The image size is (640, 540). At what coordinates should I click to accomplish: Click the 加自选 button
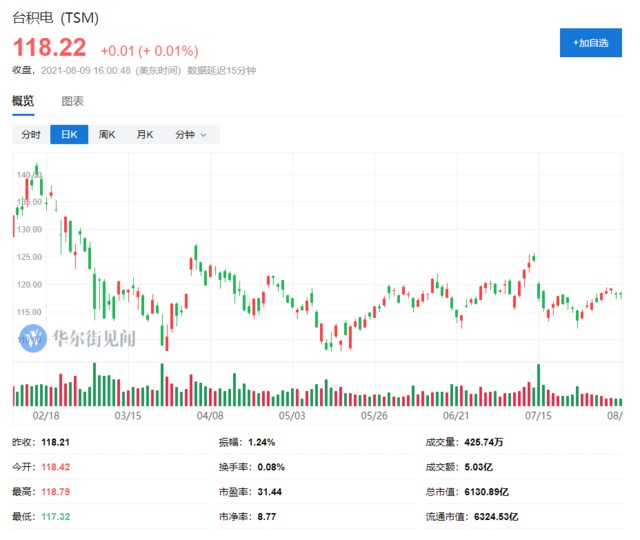point(590,43)
